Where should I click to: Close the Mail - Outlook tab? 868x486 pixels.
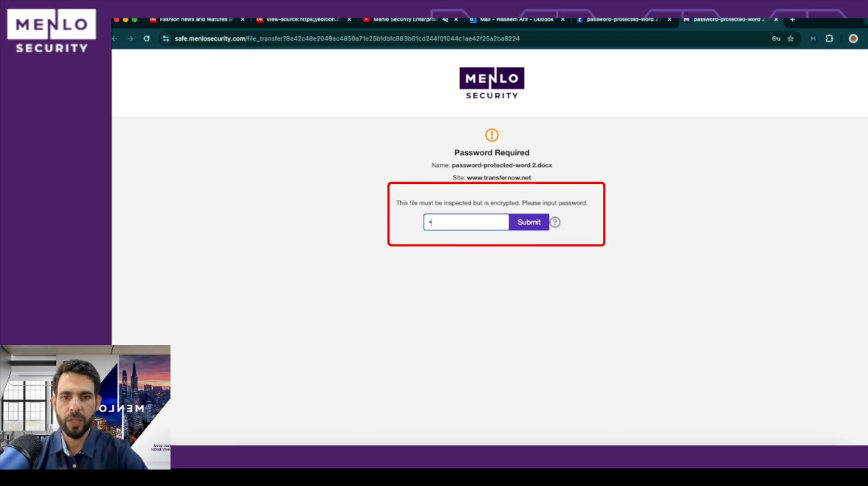click(x=562, y=19)
